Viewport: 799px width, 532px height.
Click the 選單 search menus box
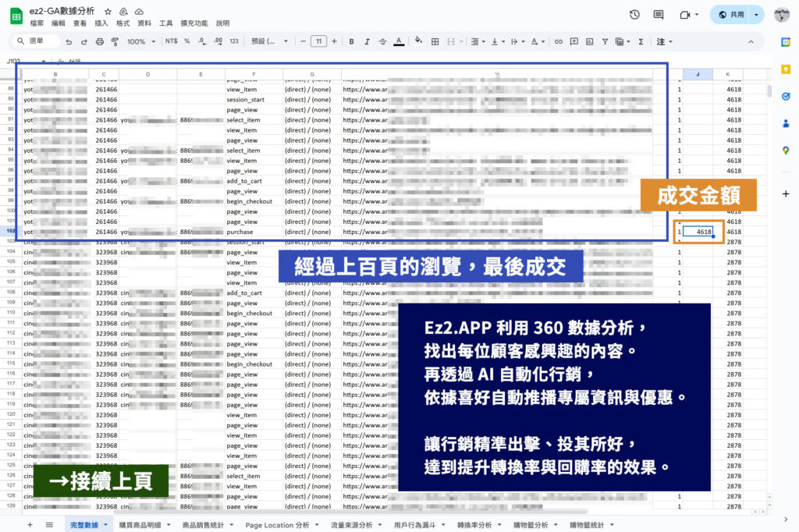click(34, 41)
